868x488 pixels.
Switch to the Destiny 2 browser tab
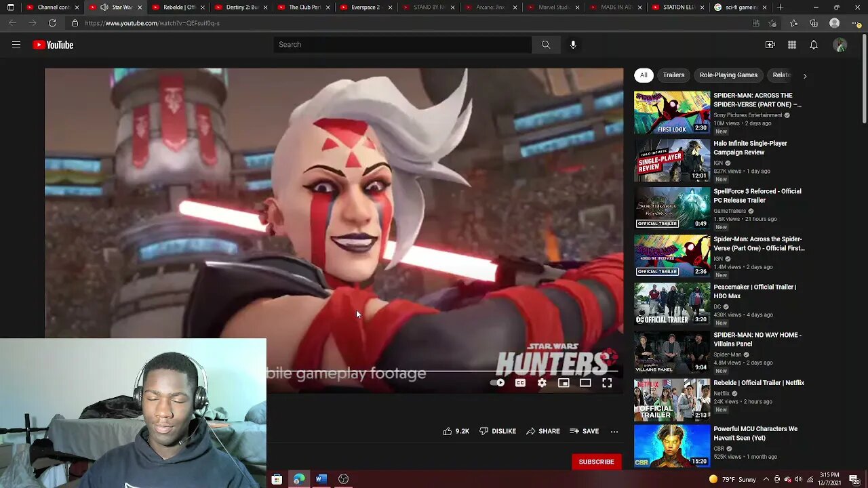click(x=241, y=7)
